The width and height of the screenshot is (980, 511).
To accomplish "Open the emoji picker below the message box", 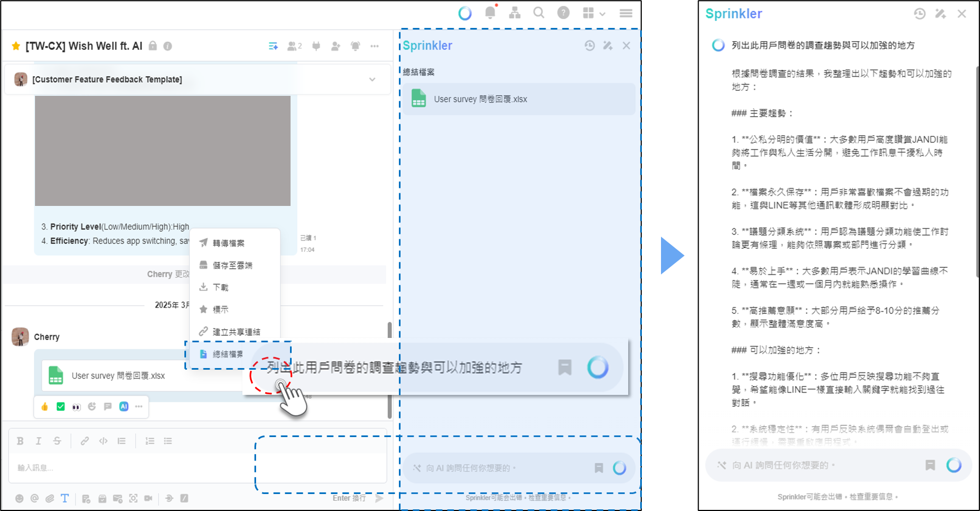I will (19, 498).
